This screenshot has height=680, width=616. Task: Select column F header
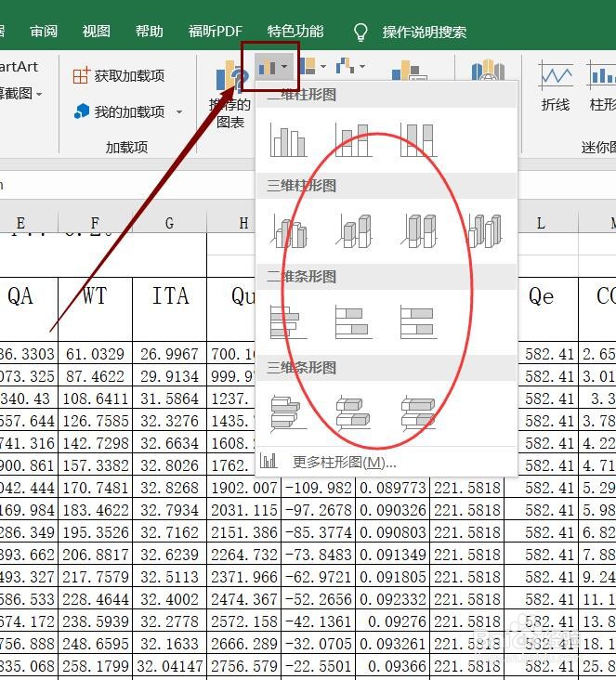click(x=95, y=223)
